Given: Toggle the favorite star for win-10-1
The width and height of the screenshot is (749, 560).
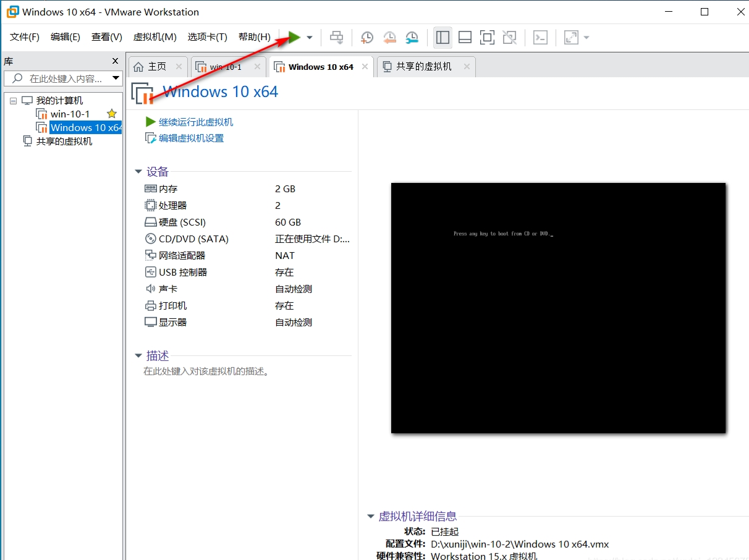Looking at the screenshot, I should tap(112, 114).
